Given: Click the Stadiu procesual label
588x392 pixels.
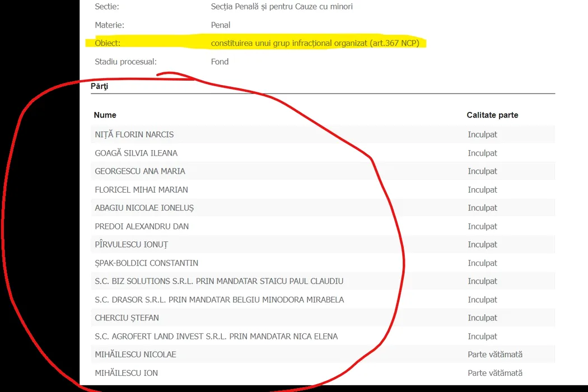Looking at the screenshot, I should point(125,62).
